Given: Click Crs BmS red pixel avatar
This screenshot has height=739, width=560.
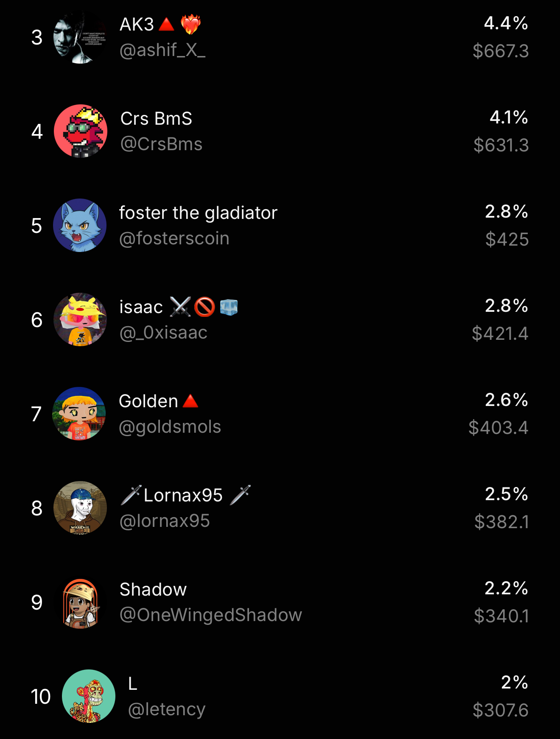Looking at the screenshot, I should click(x=81, y=131).
